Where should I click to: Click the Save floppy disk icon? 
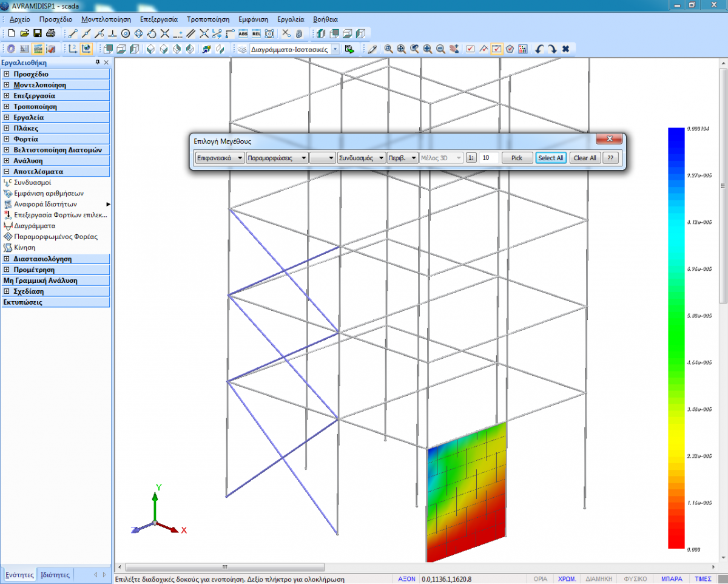[x=38, y=33]
